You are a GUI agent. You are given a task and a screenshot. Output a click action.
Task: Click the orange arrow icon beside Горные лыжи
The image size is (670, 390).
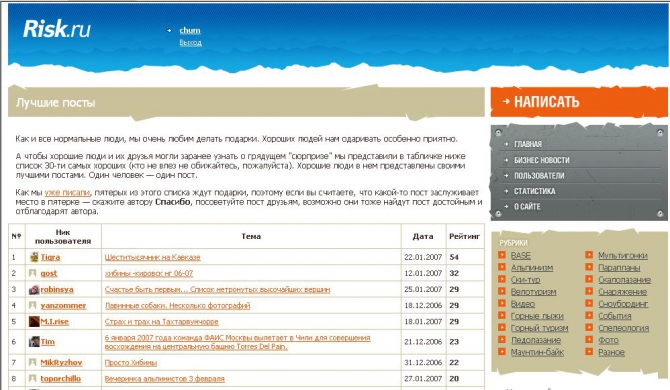pyautogui.click(x=502, y=315)
